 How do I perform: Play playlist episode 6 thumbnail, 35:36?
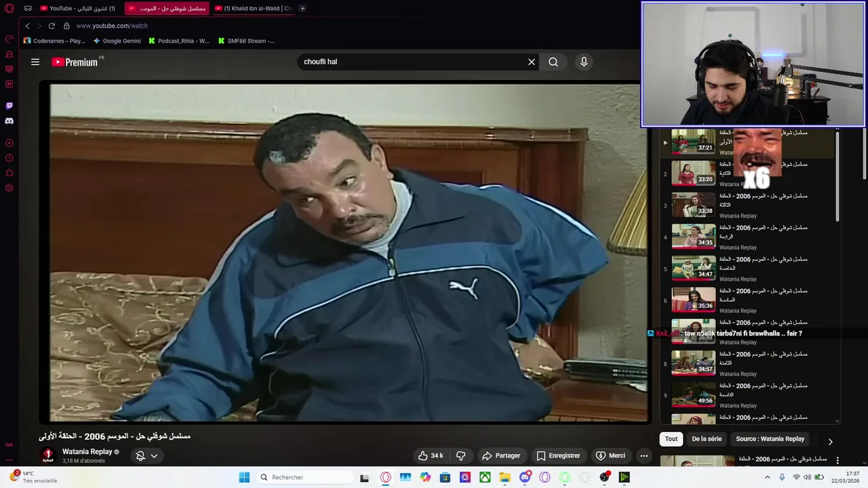tap(693, 300)
